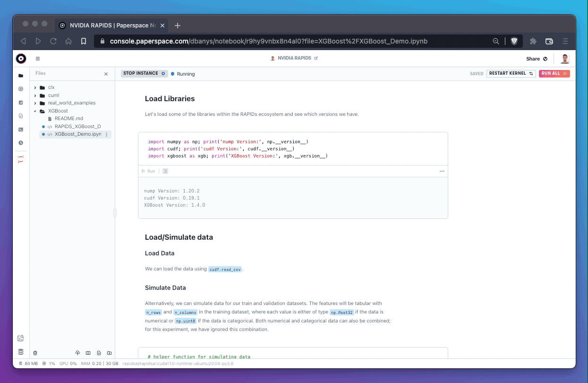The height and width of the screenshot is (383, 588).
Task: Toggle sidebar with the hamburger menu icon
Action: (x=38, y=59)
